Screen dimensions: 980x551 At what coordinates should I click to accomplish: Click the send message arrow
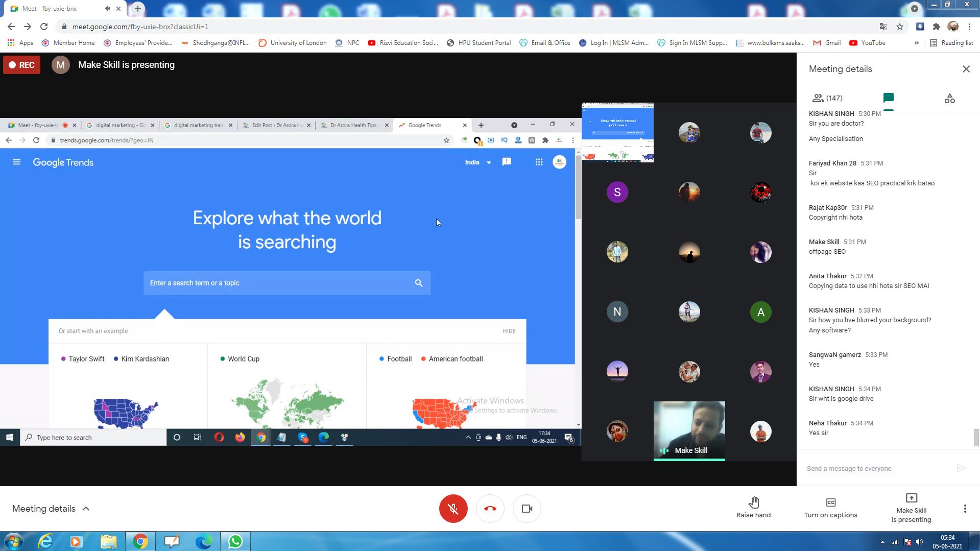(x=961, y=468)
